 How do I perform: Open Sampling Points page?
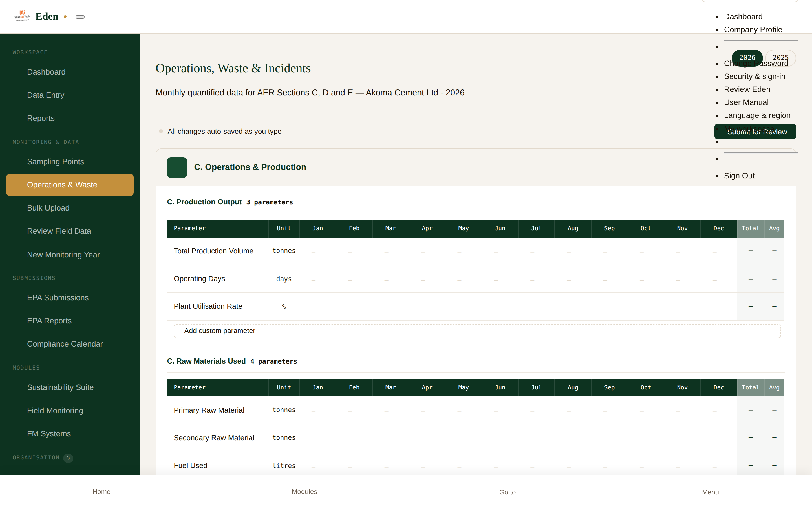(70, 162)
